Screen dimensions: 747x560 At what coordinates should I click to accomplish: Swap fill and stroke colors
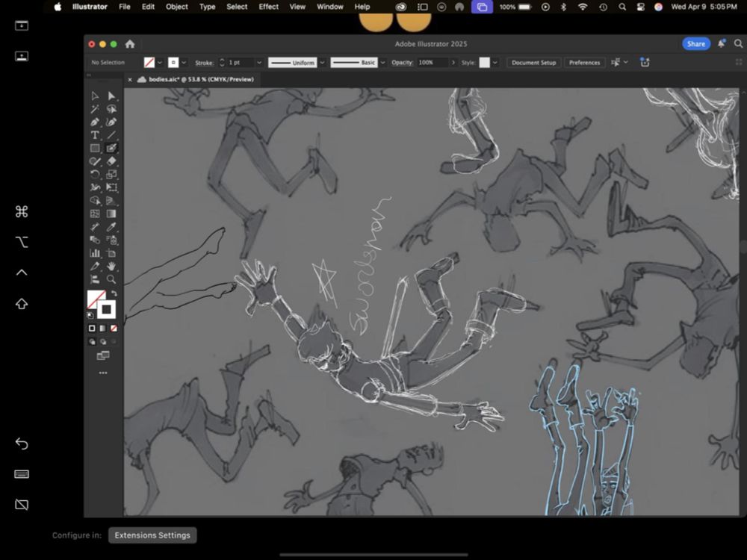(x=114, y=293)
